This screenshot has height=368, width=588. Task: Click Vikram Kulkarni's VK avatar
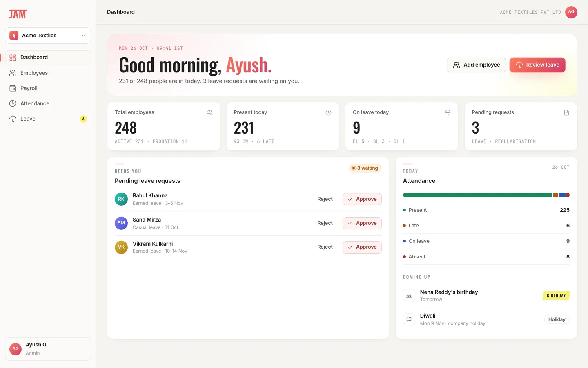[x=121, y=247]
